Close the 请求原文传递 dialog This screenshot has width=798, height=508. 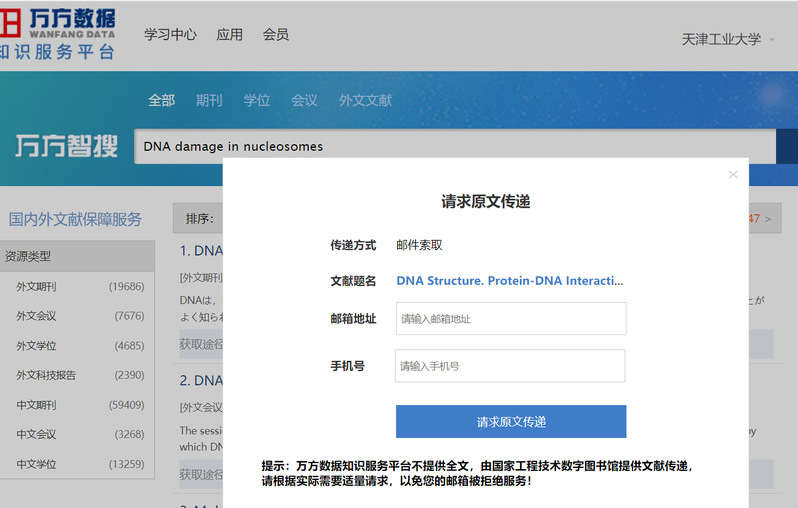click(x=733, y=175)
